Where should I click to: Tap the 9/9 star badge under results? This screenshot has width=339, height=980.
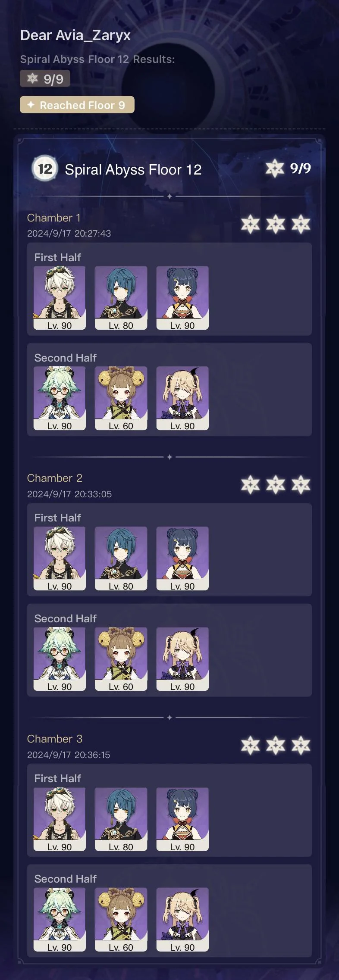[45, 78]
